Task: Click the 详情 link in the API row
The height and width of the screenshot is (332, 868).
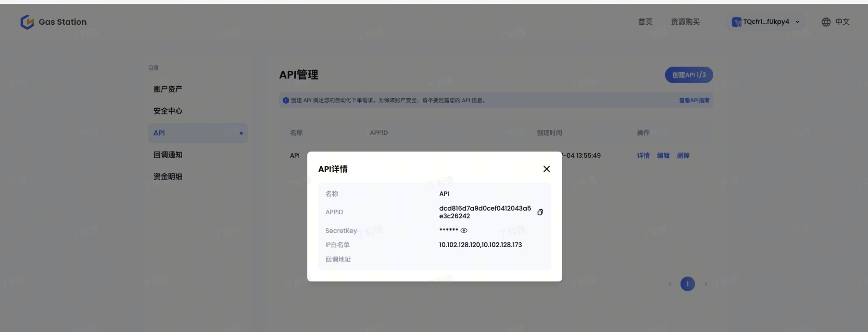Action: 643,155
